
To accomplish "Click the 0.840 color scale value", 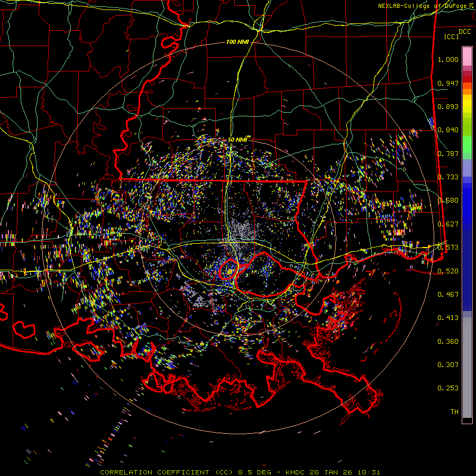I will tap(448, 130).
